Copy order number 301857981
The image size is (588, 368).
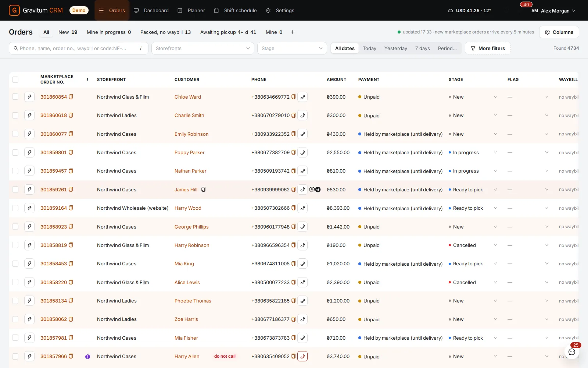71,338
